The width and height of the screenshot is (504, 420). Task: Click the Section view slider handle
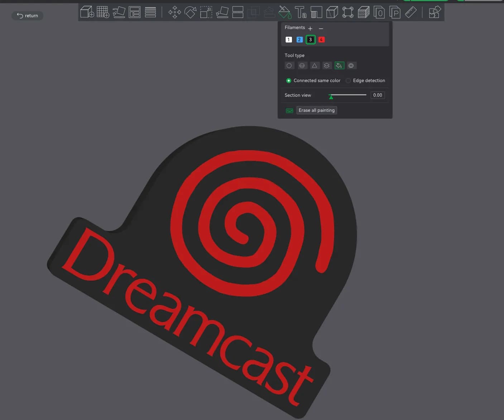pyautogui.click(x=331, y=96)
